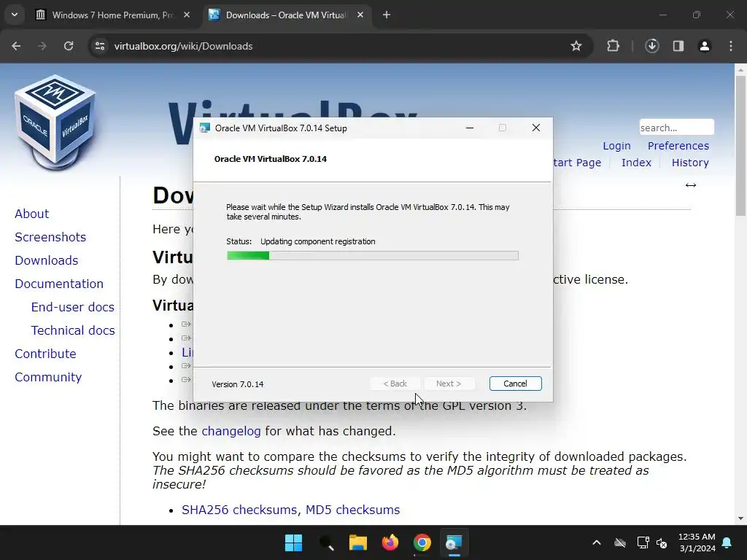The image size is (747, 560).
Task: Open Contribute in the sidebar
Action: tap(45, 354)
